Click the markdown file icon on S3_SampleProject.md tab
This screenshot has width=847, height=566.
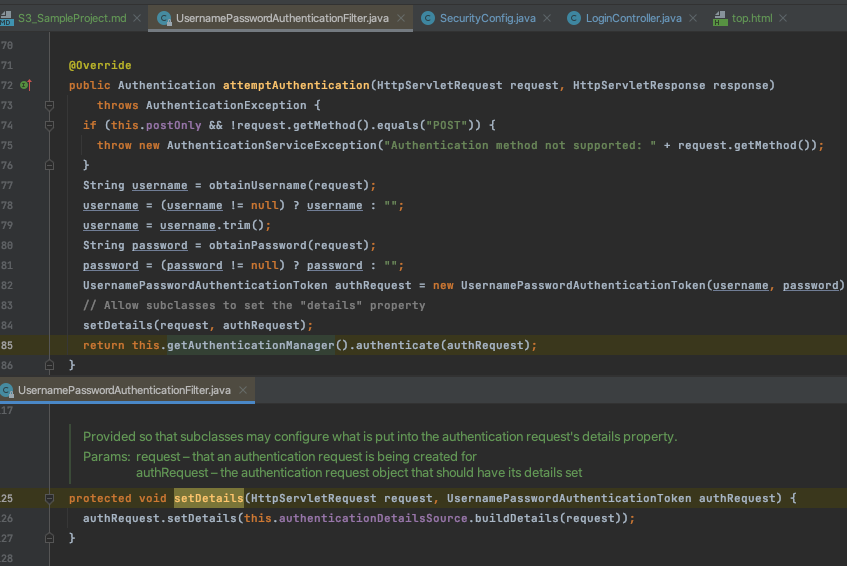(7, 19)
